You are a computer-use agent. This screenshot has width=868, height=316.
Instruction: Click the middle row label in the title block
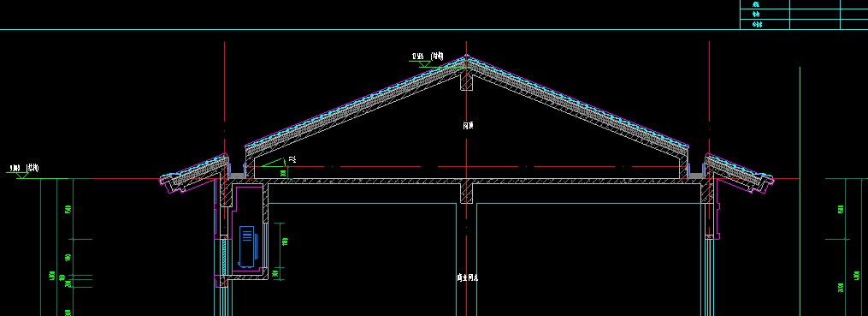click(756, 15)
